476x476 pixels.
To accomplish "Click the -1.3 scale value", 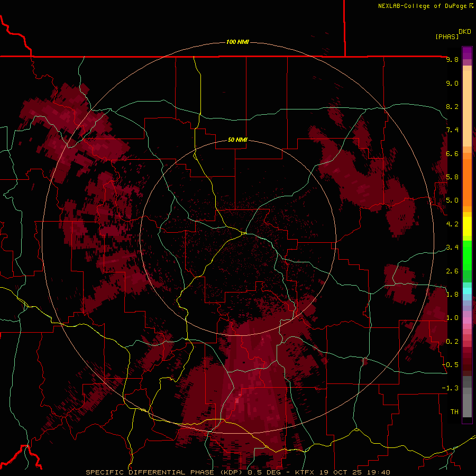I will (x=450, y=388).
